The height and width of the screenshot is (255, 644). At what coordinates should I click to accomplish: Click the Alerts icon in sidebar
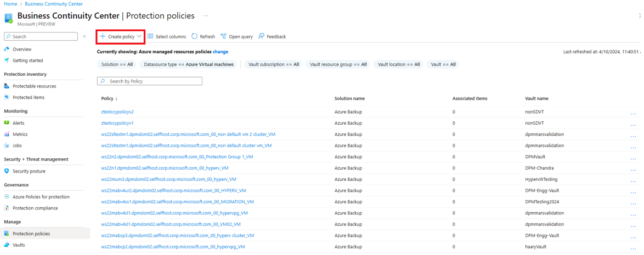point(7,123)
